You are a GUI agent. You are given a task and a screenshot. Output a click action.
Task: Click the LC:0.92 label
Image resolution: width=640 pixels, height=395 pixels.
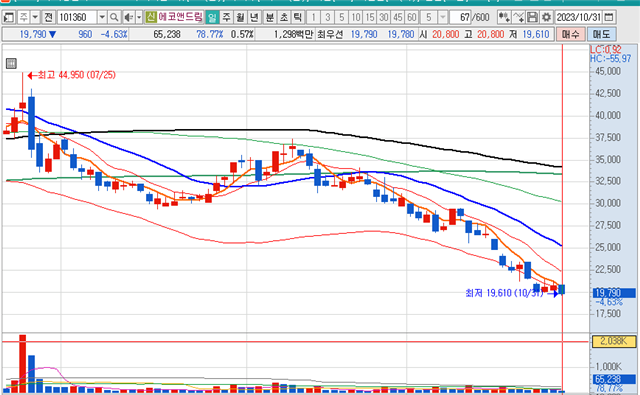coord(606,50)
